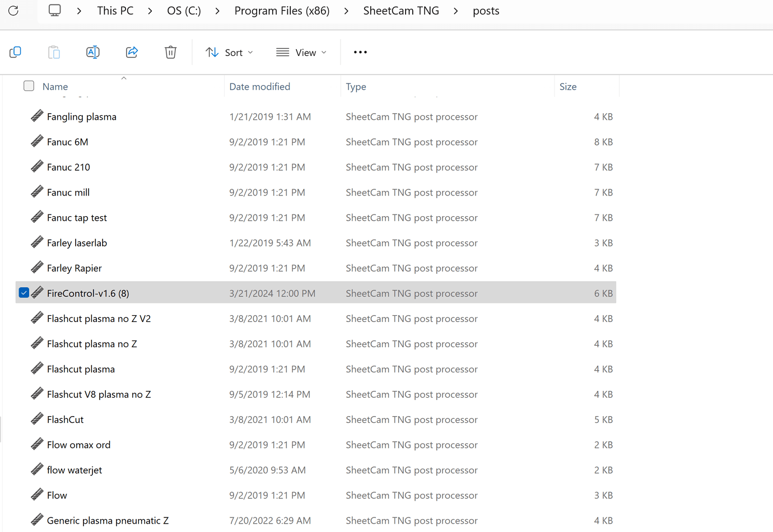Toggle the select-all checkbox beside Name

[x=29, y=86]
